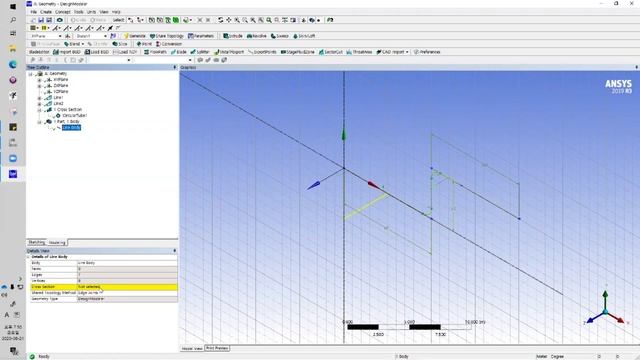Screen dimensions: 640x360
Task: Click the SectorCut tool
Action: pos(331,52)
